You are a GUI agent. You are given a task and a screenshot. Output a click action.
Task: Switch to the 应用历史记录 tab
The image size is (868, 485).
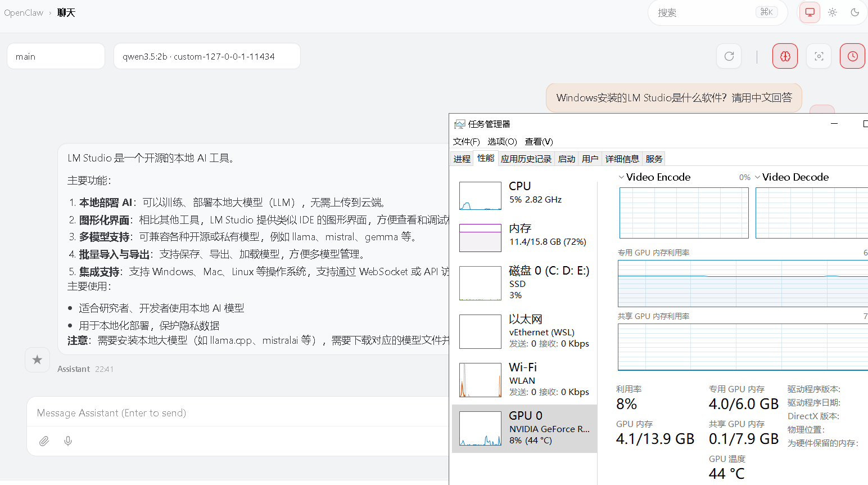point(526,159)
